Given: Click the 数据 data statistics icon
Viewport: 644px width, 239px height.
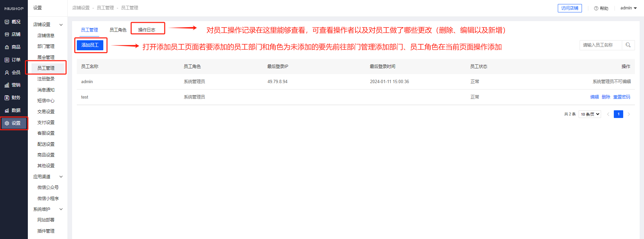Looking at the screenshot, I should (x=7, y=111).
